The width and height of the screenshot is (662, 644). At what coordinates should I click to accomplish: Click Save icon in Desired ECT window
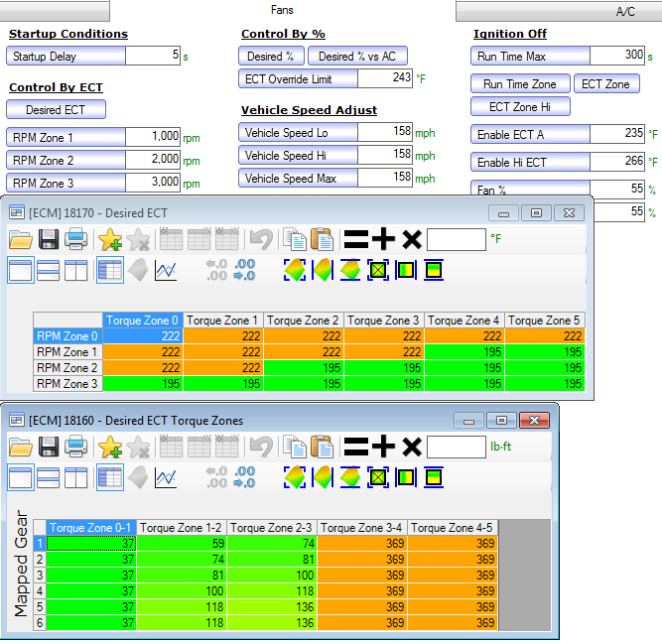coord(48,238)
